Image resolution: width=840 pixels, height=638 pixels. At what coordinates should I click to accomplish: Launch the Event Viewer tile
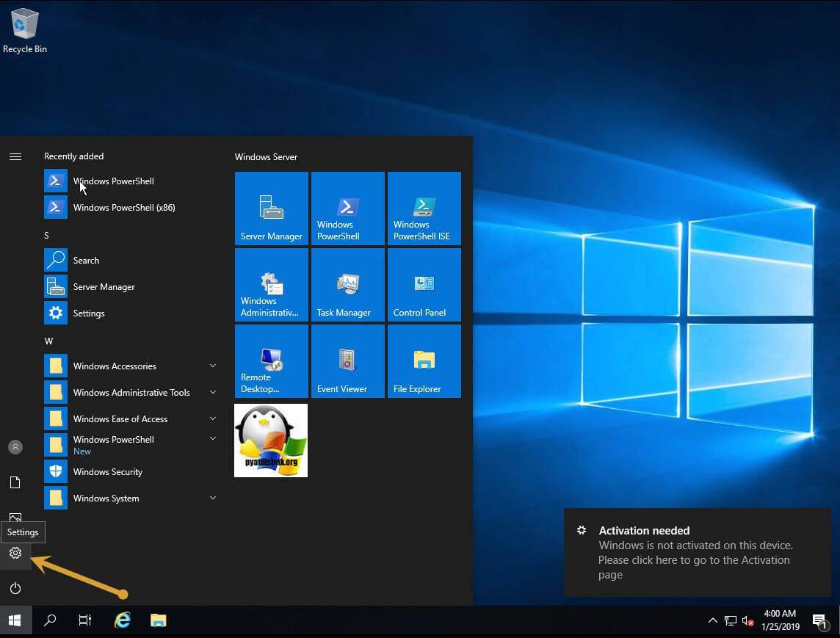click(x=347, y=361)
